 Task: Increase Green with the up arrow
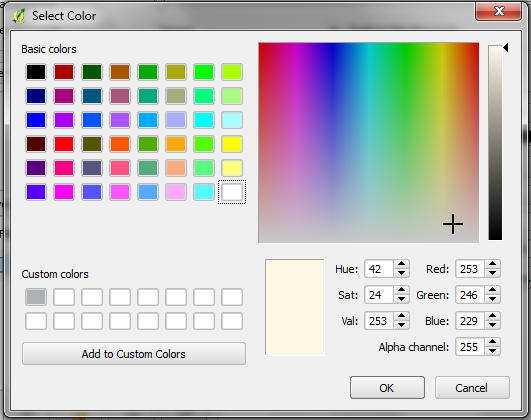pyautogui.click(x=493, y=290)
